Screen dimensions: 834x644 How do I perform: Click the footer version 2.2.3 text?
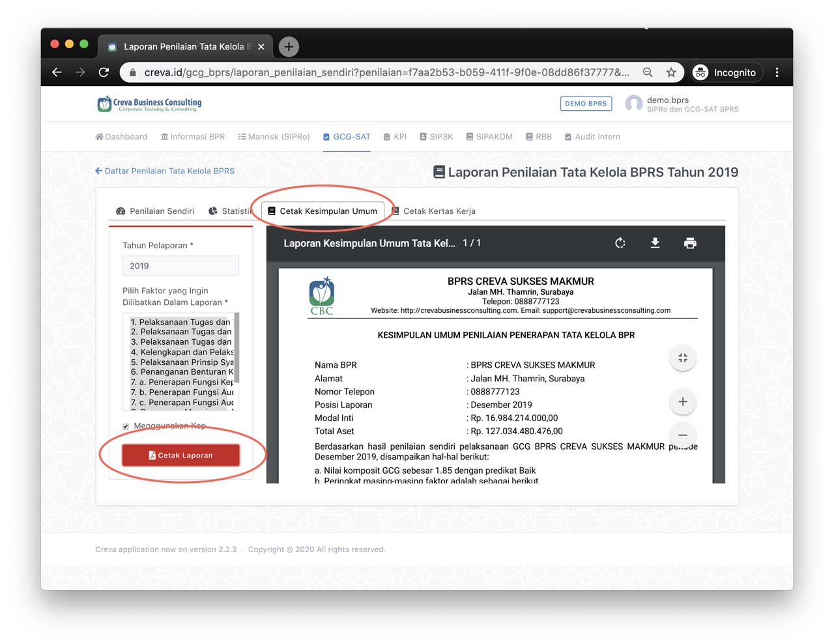[166, 549]
